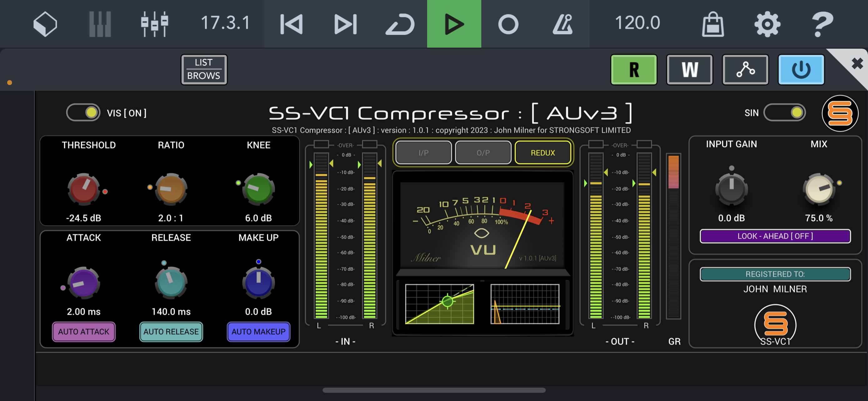Click the OUT meter right OVER indicator
Image resolution: width=868 pixels, height=401 pixels.
[x=644, y=144]
